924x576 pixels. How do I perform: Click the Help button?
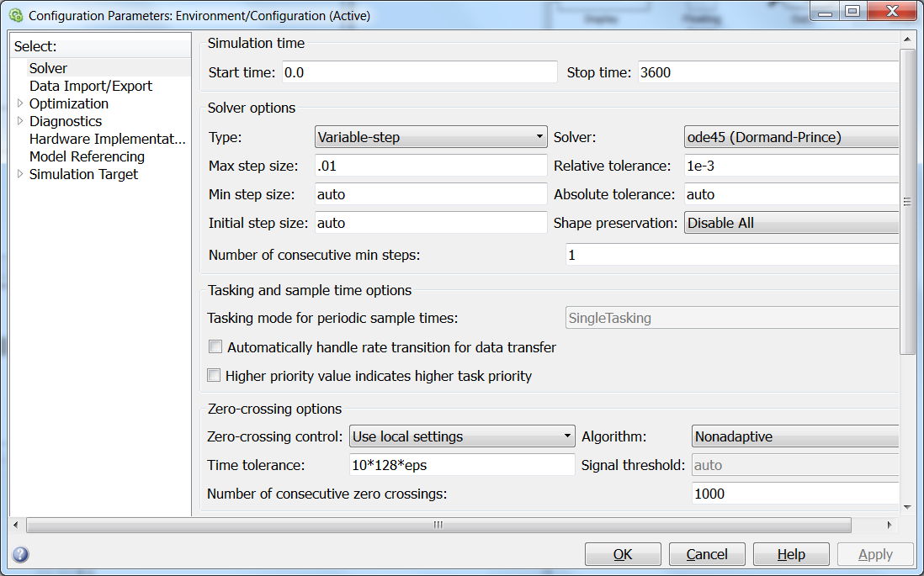pos(791,554)
